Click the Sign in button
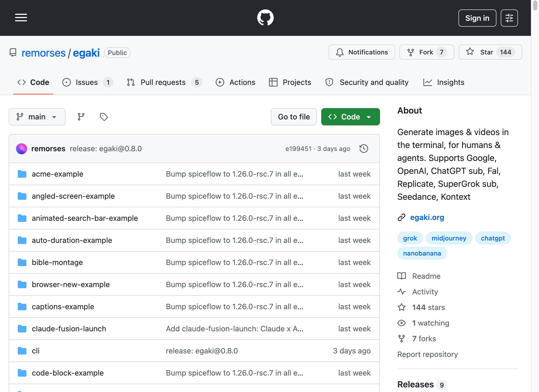This screenshot has width=539, height=392. [477, 18]
